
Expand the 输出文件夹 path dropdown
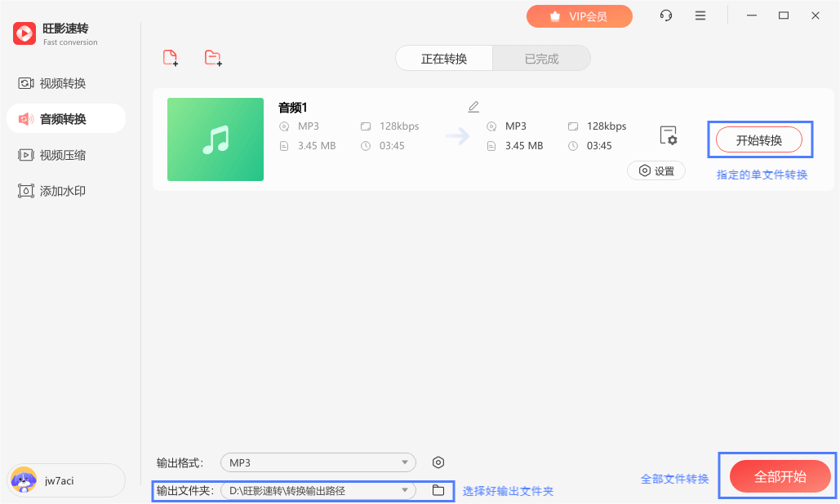406,491
